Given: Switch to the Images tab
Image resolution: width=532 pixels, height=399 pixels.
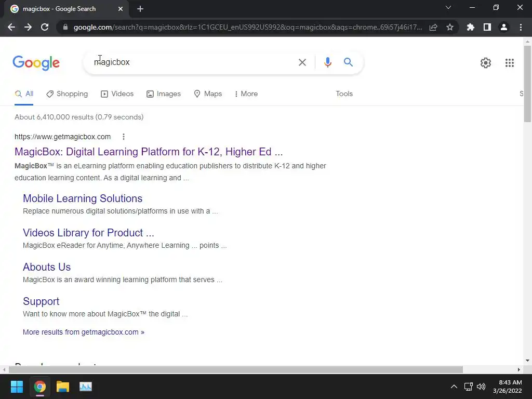Looking at the screenshot, I should point(164,94).
